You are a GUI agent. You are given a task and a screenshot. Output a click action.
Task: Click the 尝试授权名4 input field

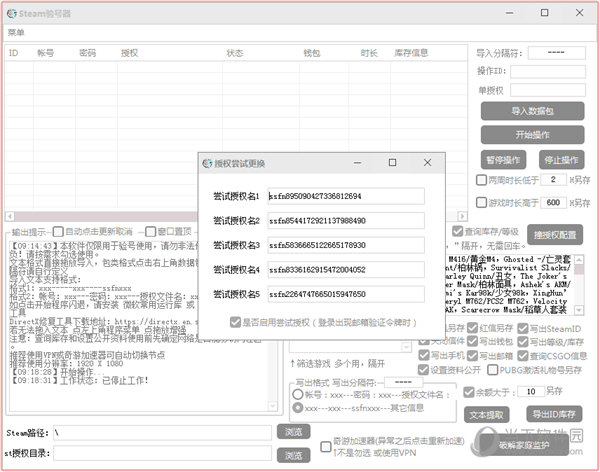point(346,269)
